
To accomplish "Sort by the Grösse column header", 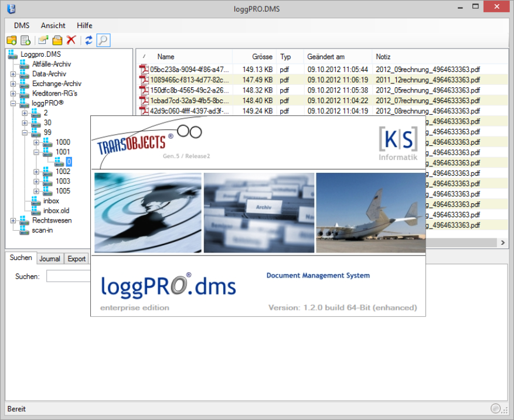I will (x=254, y=57).
